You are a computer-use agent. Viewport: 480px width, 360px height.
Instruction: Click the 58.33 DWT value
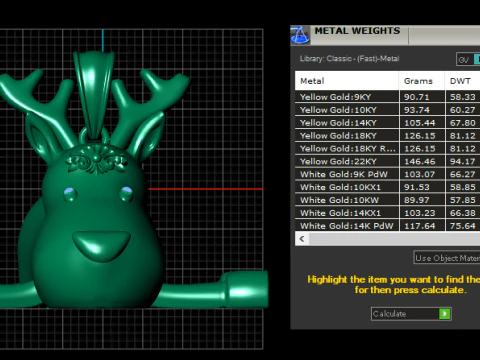coord(463,97)
